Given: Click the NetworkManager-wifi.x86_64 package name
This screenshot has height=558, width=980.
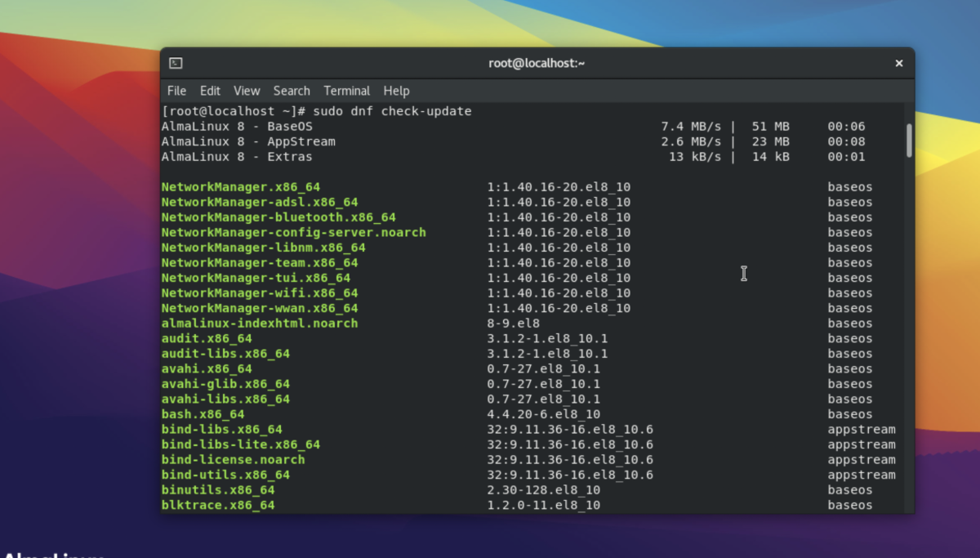Looking at the screenshot, I should pos(259,293).
